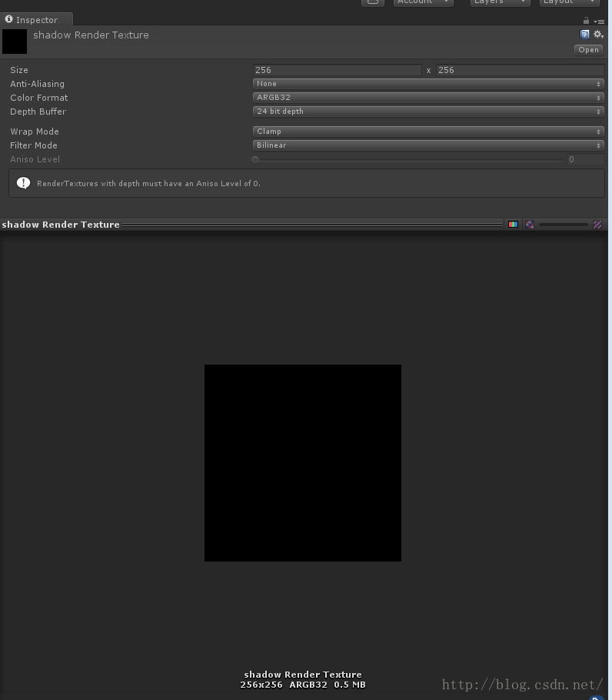The height and width of the screenshot is (700, 612).
Task: Click the Depth Buffer label
Action: [x=38, y=112]
